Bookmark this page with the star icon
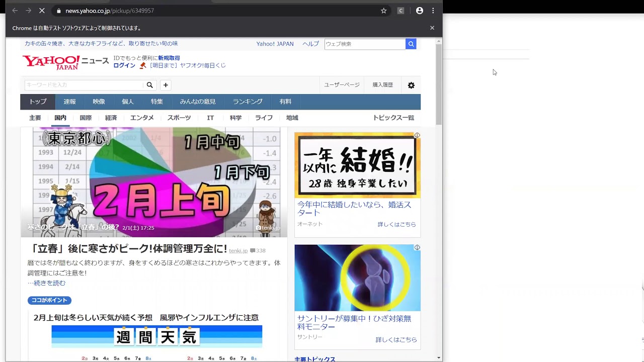Screen dimensions: 644x362 point(384,11)
